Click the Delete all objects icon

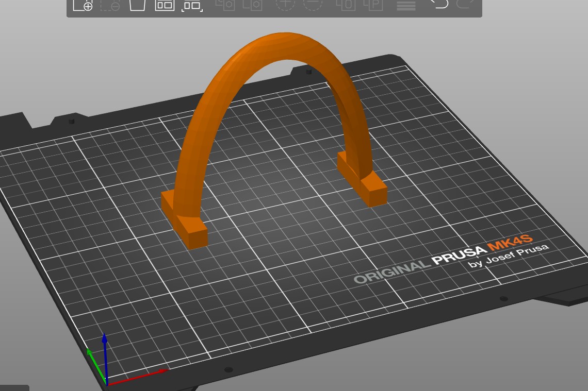[137, 5]
